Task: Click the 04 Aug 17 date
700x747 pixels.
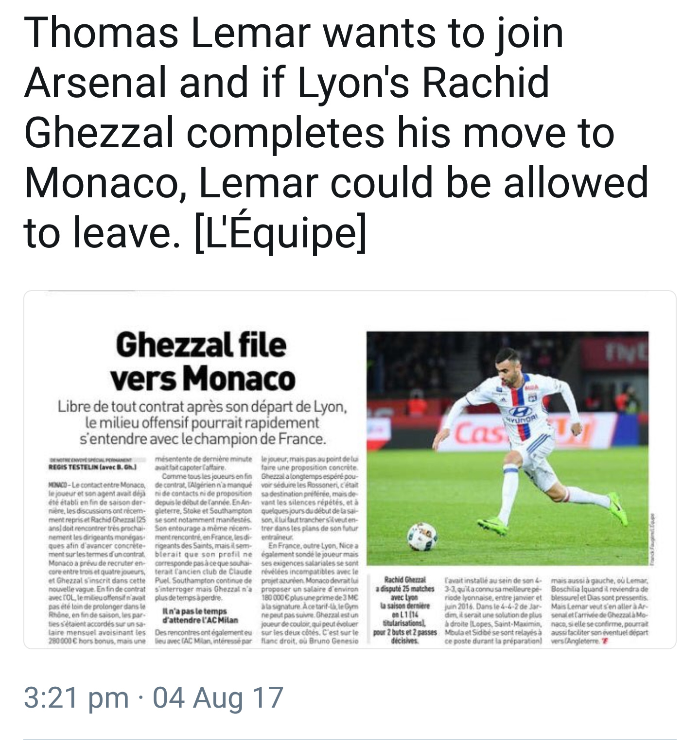Action: click(218, 697)
